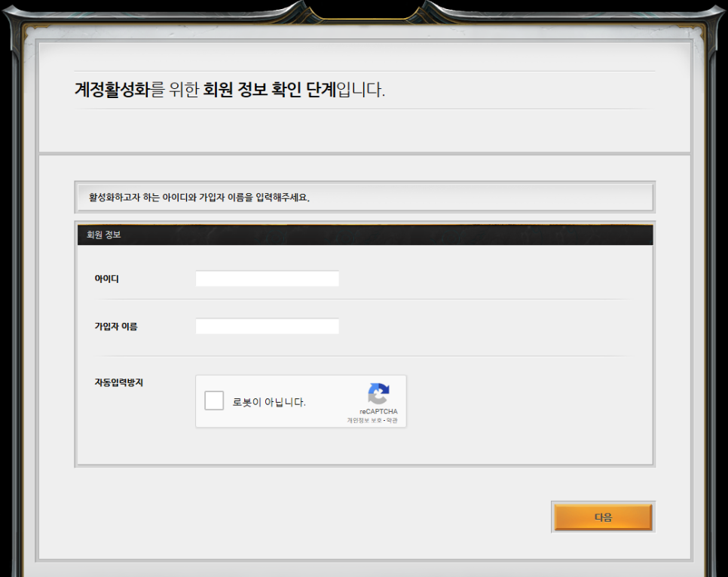Viewport: 728px width, 577px height.
Task: Open the reCAPTCHA '개인정보 보호' privacy link
Action: (364, 420)
